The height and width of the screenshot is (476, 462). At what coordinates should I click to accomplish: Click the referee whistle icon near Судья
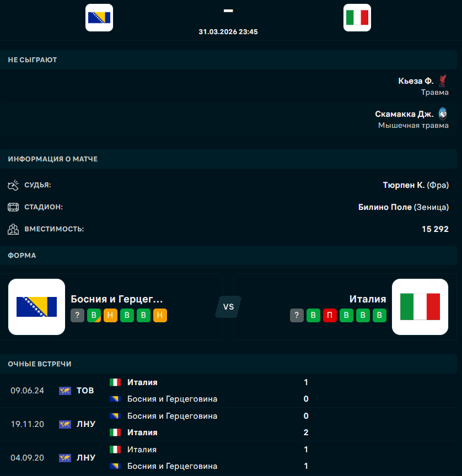(13, 185)
